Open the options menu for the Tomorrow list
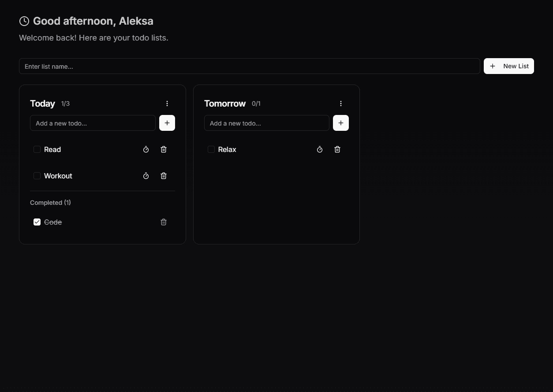553x392 pixels. tap(341, 104)
